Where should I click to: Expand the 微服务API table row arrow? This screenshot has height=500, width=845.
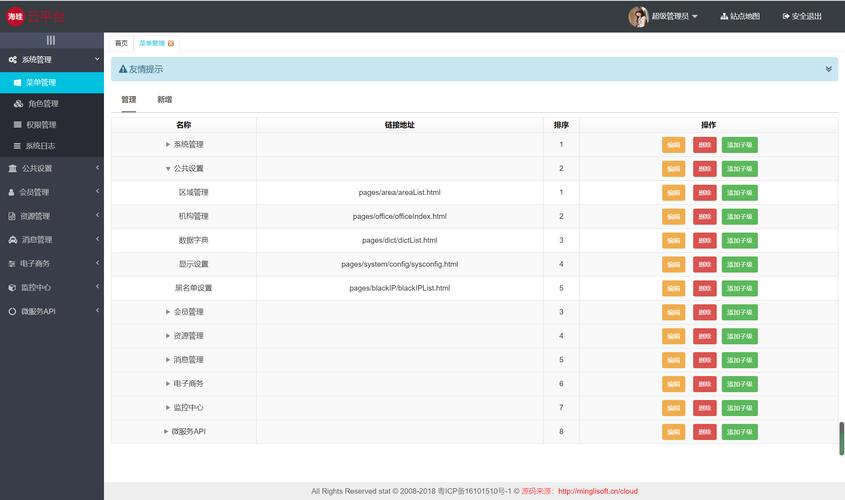pos(166,431)
